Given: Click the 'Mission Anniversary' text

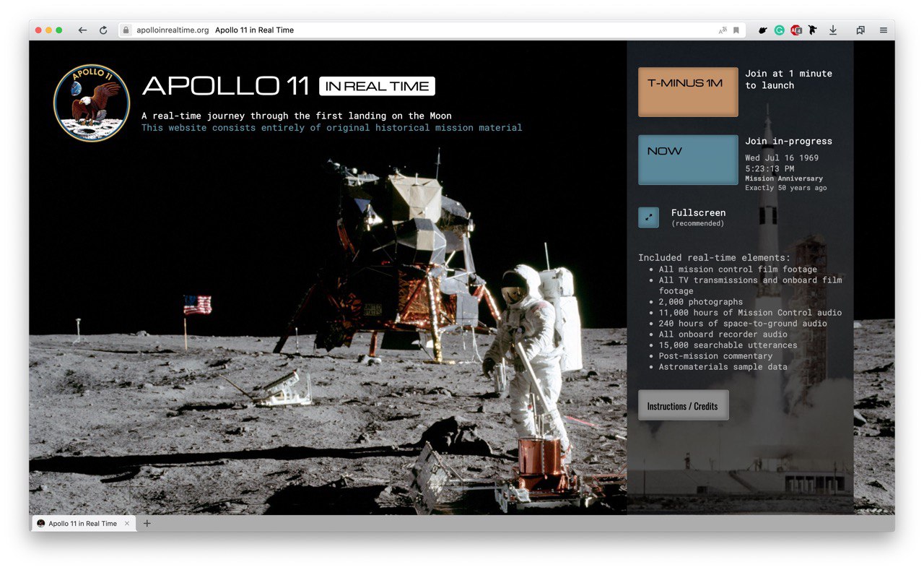Looking at the screenshot, I should tap(784, 178).
